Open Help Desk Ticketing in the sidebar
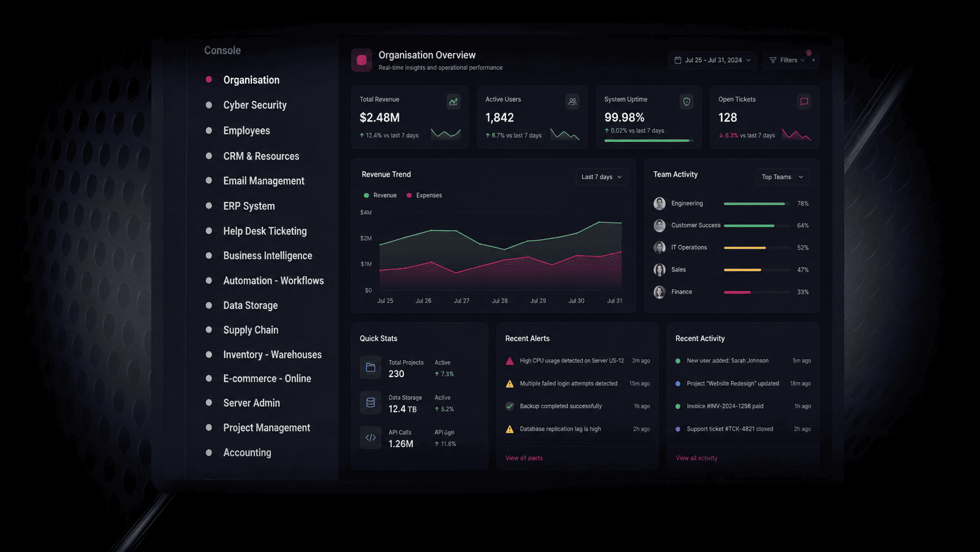 [x=264, y=231]
